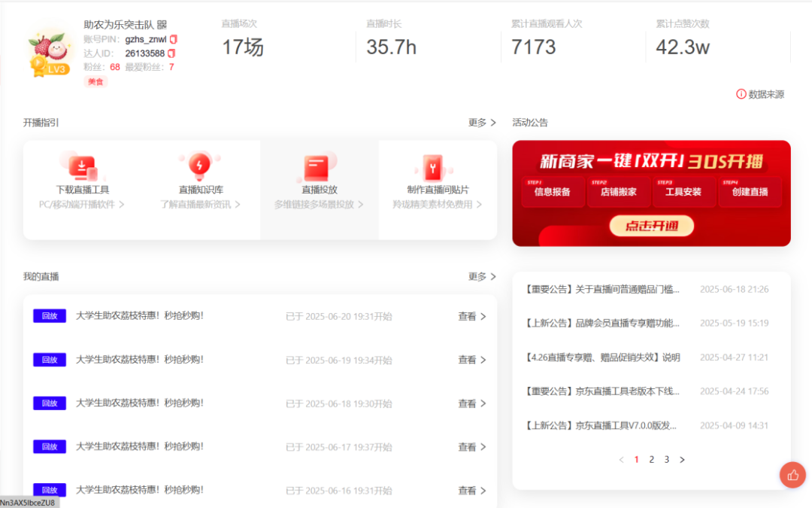Copy the account PIN gzhs_znwl
This screenshot has height=508, width=812.
tap(174, 39)
